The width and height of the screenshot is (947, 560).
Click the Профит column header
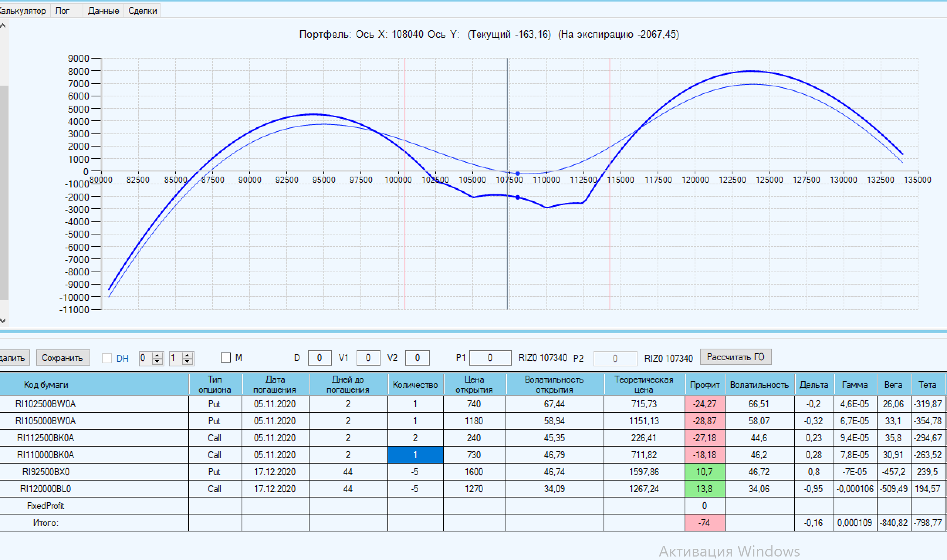tap(705, 385)
